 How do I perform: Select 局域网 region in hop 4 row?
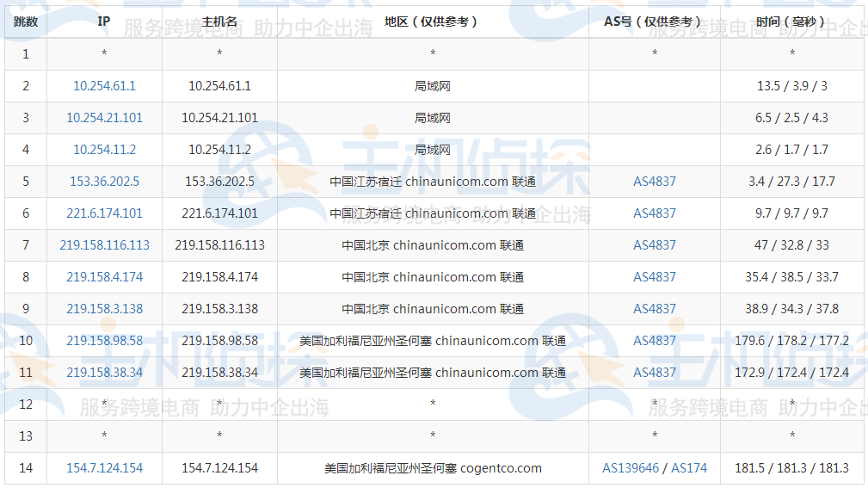tap(433, 150)
